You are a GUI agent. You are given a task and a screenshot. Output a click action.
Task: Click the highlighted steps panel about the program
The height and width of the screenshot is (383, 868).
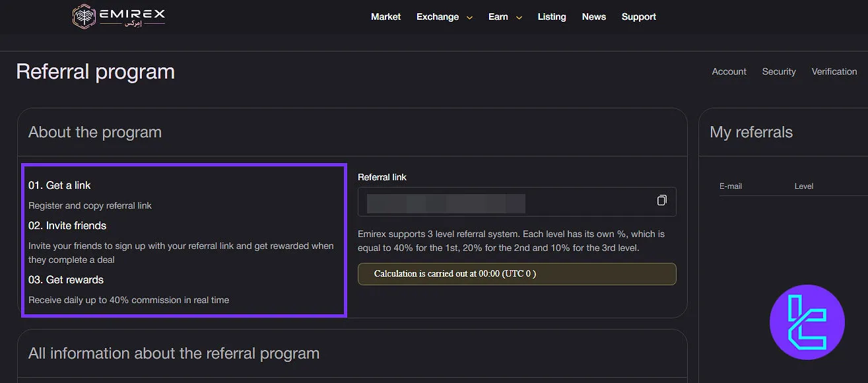184,240
